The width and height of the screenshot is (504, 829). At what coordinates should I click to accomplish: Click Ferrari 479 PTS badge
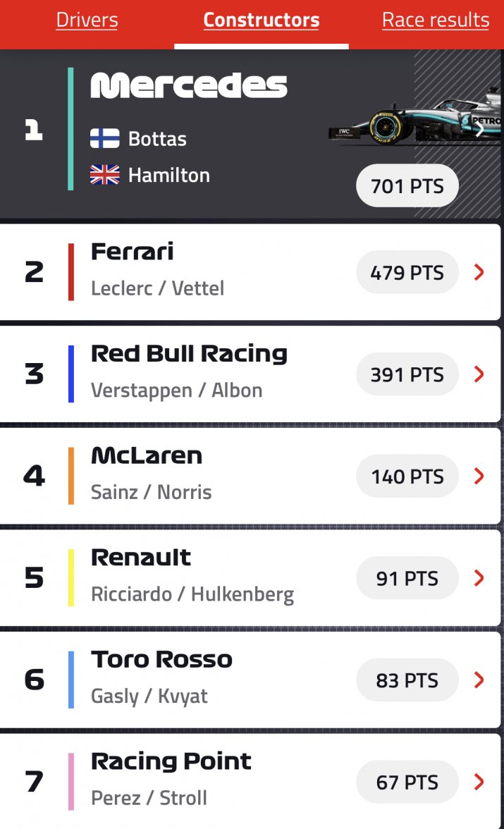[407, 272]
